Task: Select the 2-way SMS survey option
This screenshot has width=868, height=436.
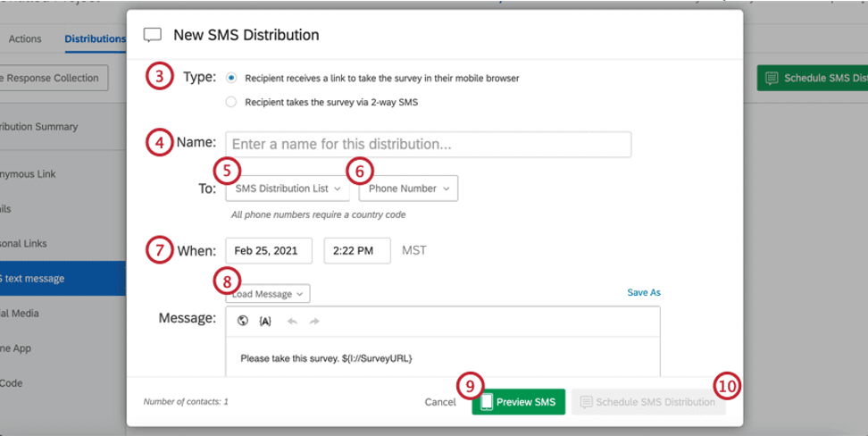Action: [x=231, y=102]
